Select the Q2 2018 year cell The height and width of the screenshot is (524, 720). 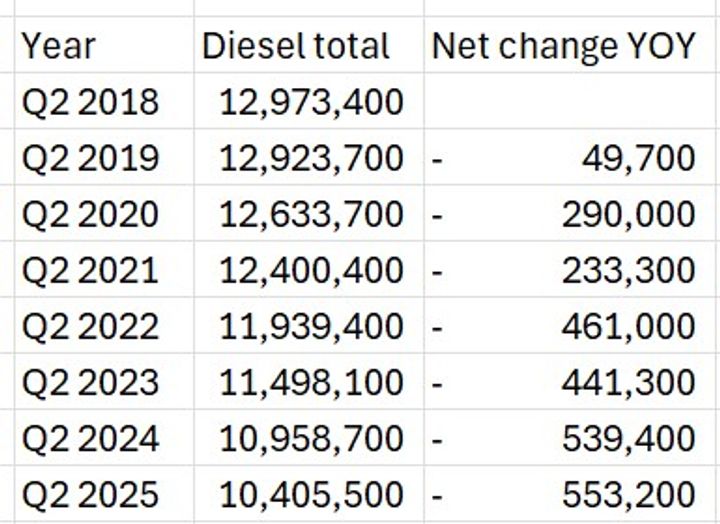[x=90, y=101]
